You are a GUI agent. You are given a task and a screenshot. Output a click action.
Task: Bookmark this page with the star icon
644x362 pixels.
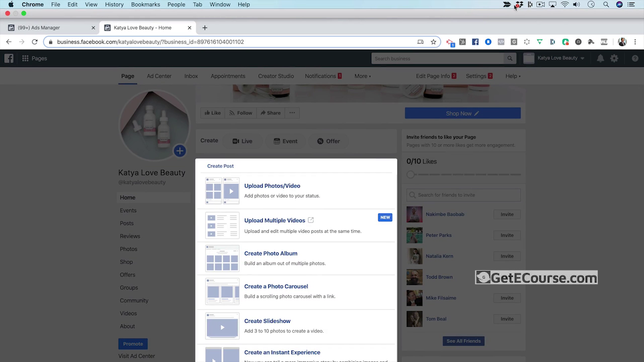[x=433, y=42]
